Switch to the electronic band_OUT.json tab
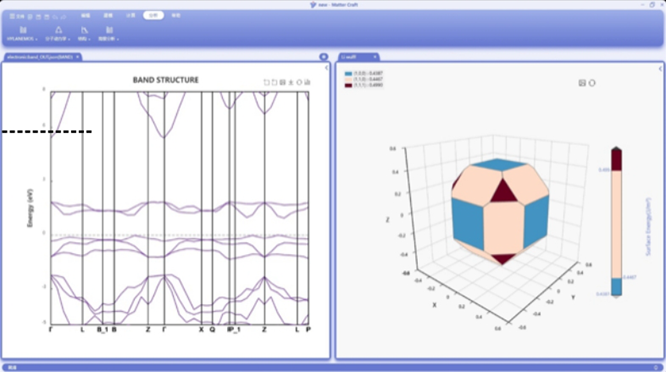 pos(40,57)
